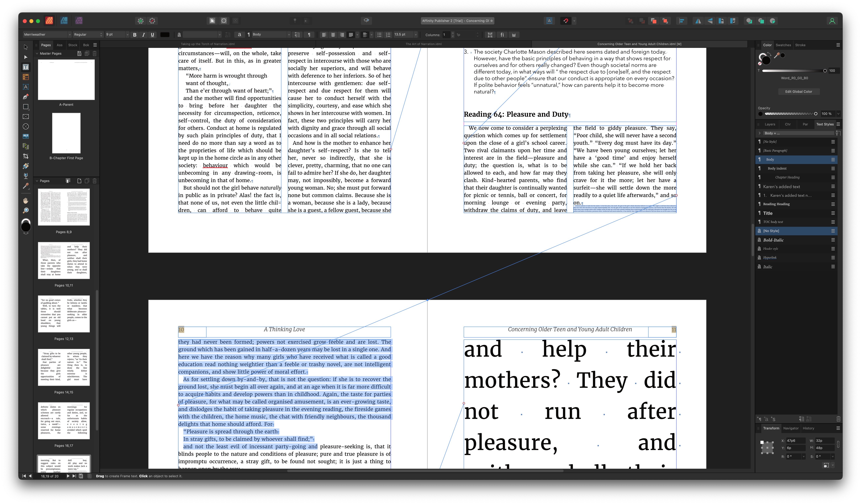Image resolution: width=861 pixels, height=504 pixels.
Task: Toggle Italic formatting
Action: click(x=143, y=34)
